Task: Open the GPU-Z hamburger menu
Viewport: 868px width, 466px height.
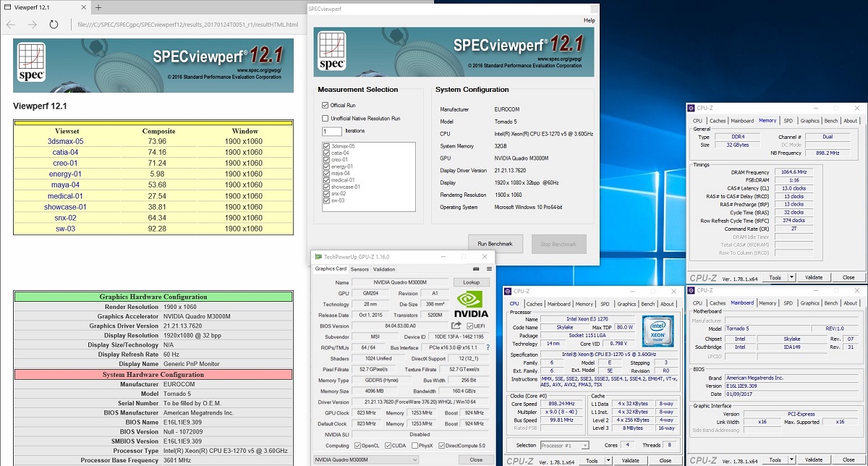Action: [x=489, y=269]
